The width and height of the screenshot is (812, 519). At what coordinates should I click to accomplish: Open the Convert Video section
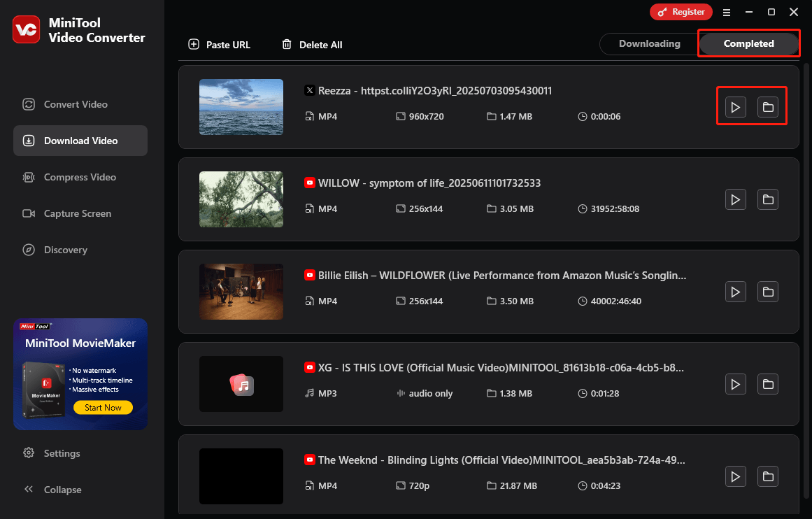point(80,104)
